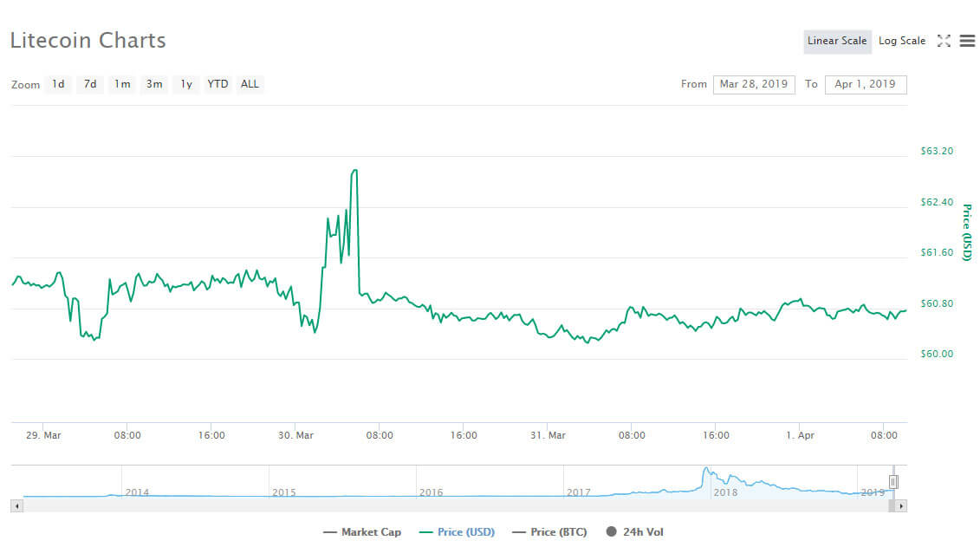Set zoom to 1d
Image resolution: width=980 pixels, height=547 pixels.
click(58, 84)
